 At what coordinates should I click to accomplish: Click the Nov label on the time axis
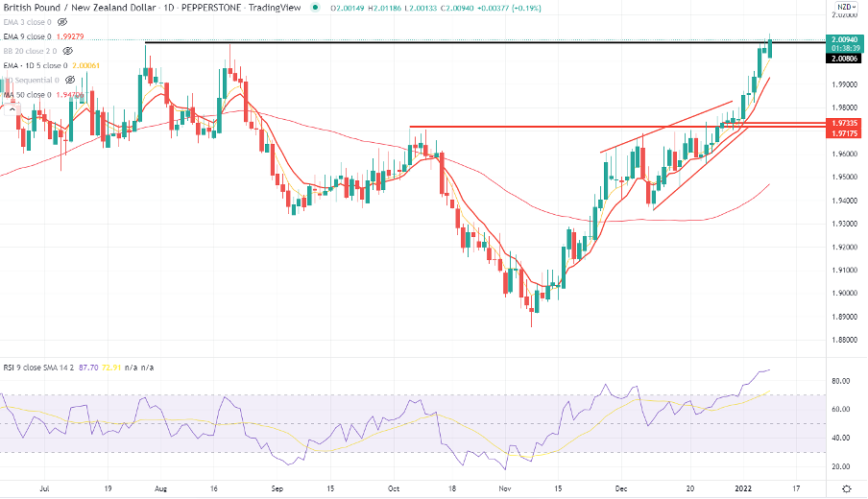[x=505, y=488]
